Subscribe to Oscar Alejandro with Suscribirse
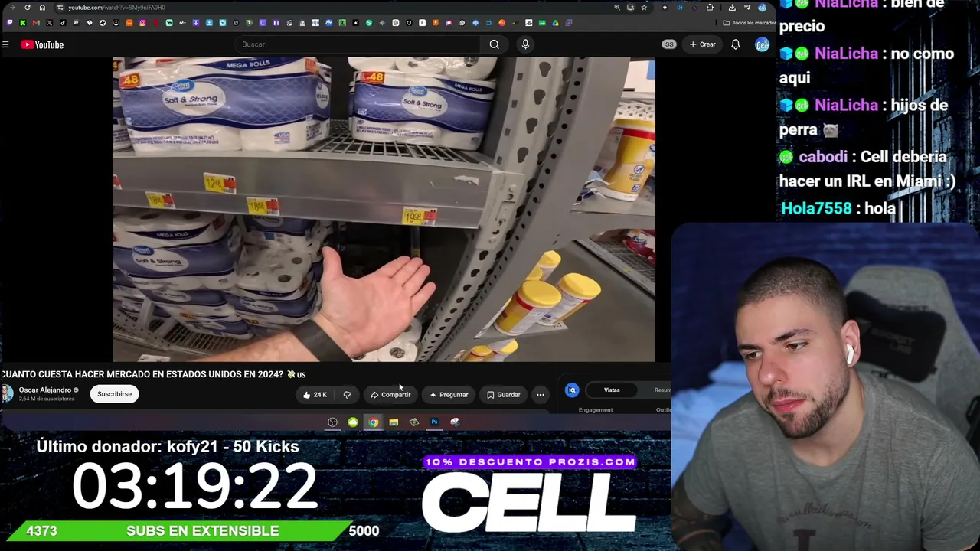 pos(114,394)
